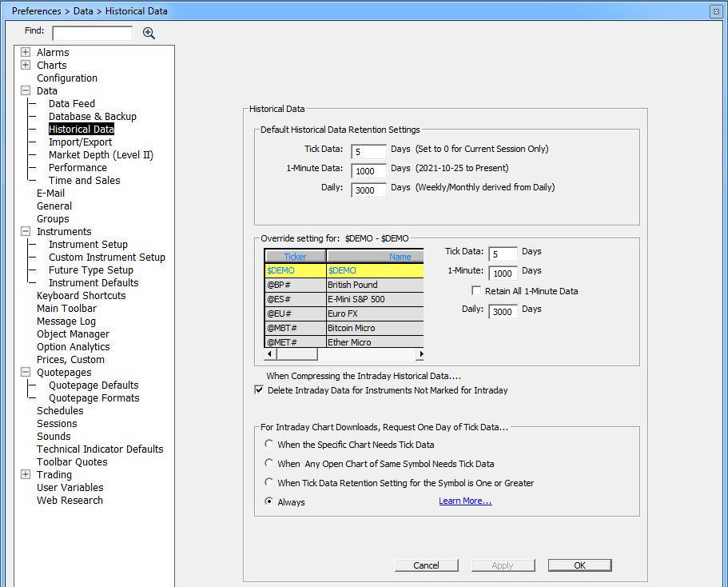Enable Retain All 1-Minute Data checkbox

[x=477, y=291]
